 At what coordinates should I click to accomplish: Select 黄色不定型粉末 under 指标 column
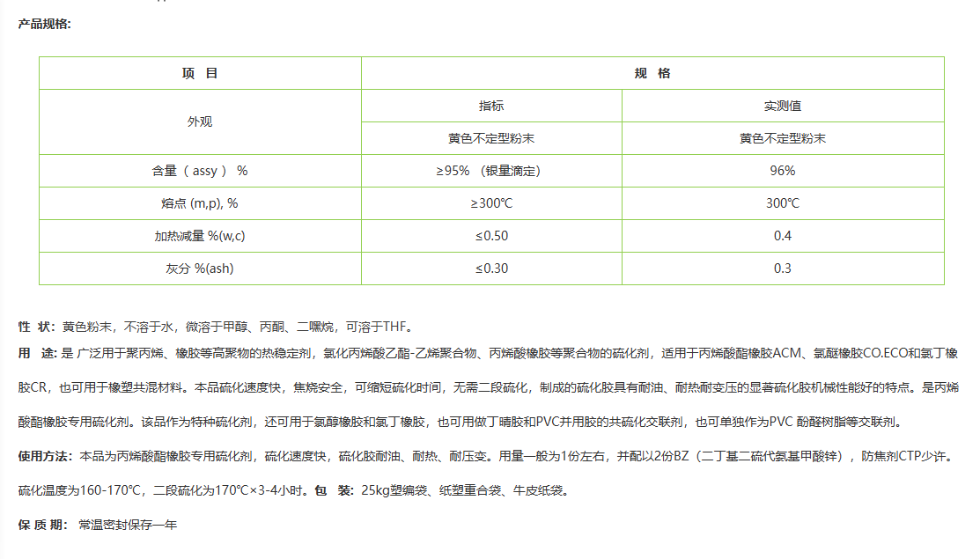click(x=491, y=138)
